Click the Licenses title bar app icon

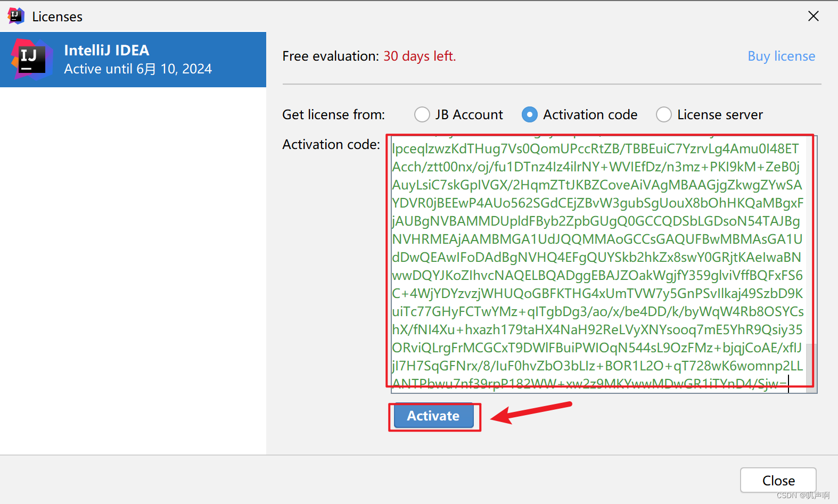coord(16,16)
